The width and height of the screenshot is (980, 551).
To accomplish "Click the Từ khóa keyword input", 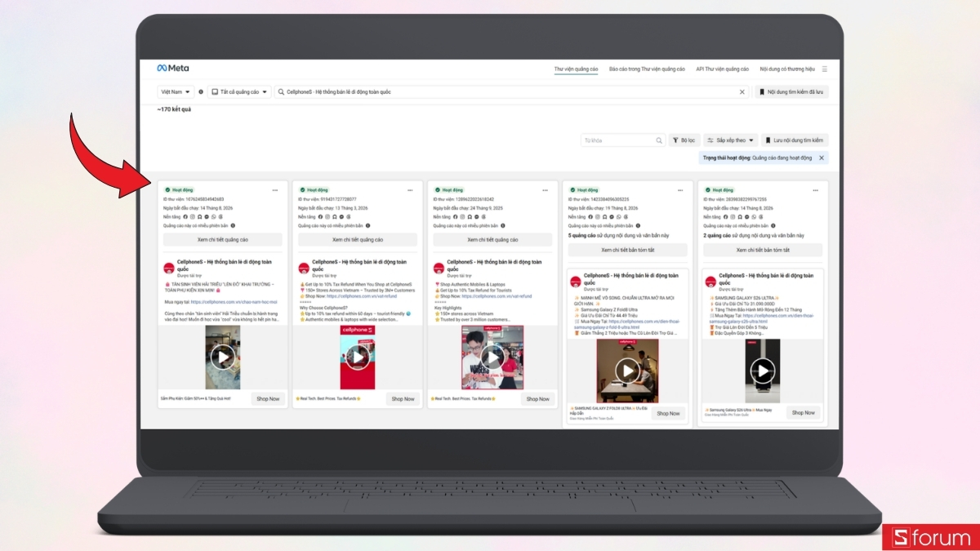I will tap(623, 140).
